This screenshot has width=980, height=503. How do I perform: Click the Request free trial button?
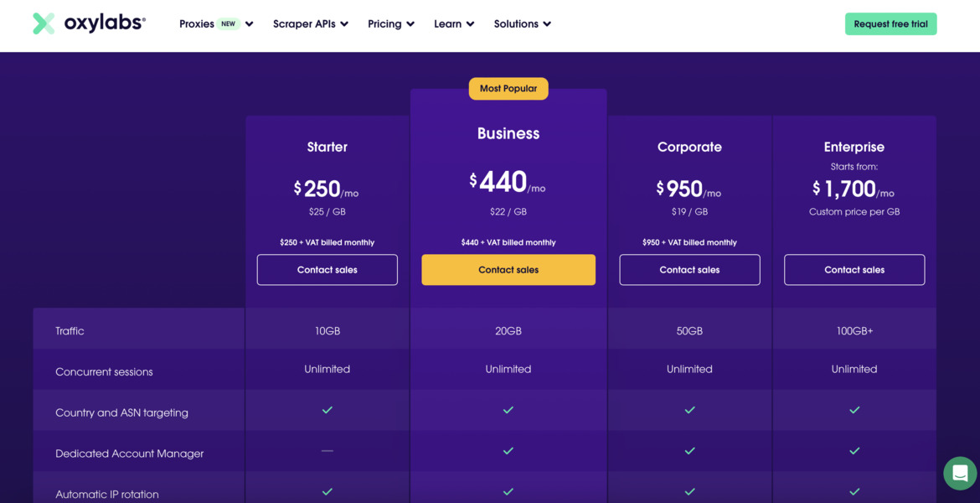pos(890,23)
